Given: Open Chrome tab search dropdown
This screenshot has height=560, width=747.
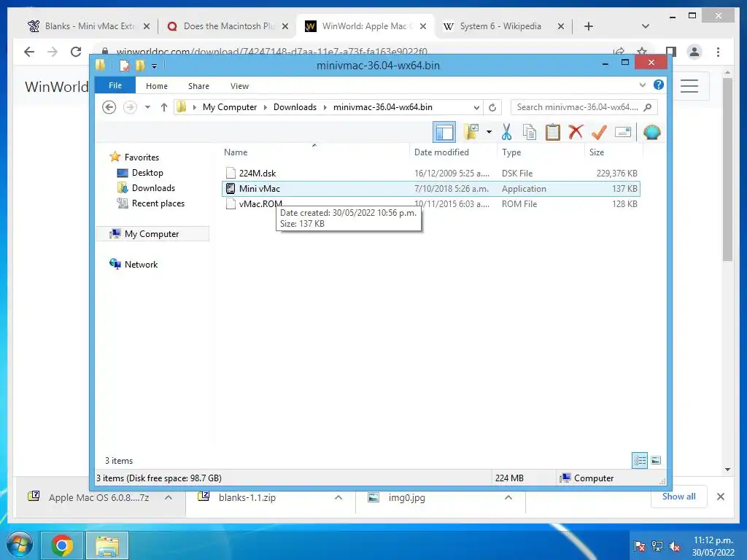Looking at the screenshot, I should coord(646,26).
